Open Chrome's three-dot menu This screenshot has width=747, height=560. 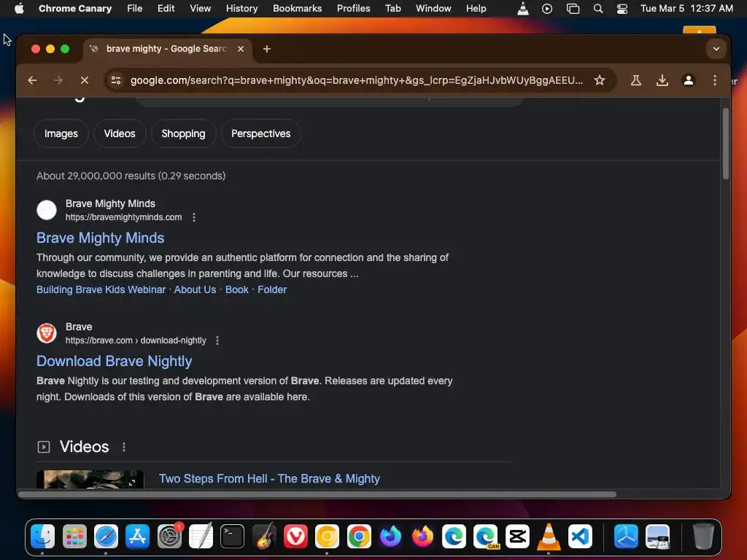[714, 80]
